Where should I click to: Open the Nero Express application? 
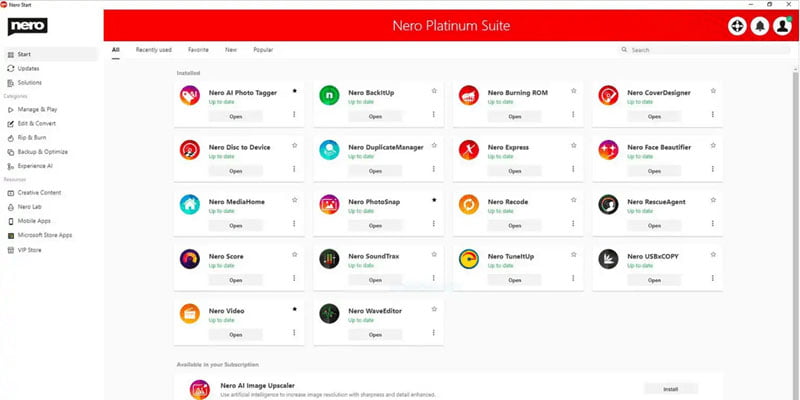pyautogui.click(x=515, y=171)
